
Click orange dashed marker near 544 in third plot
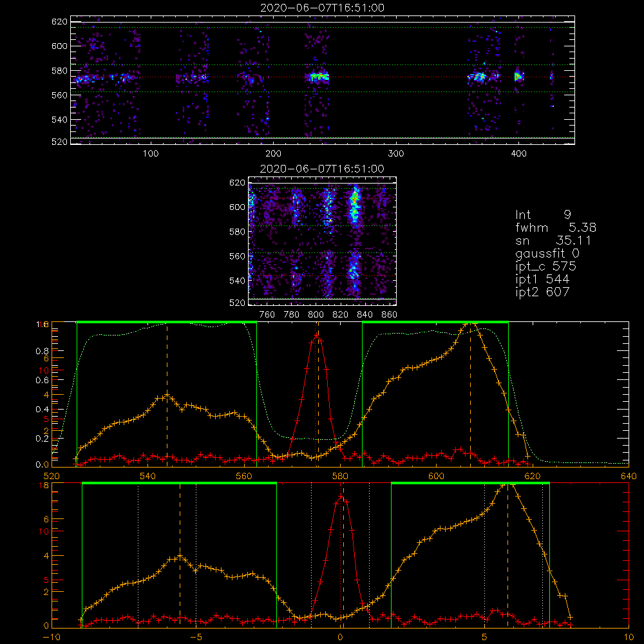pyautogui.click(x=167, y=394)
